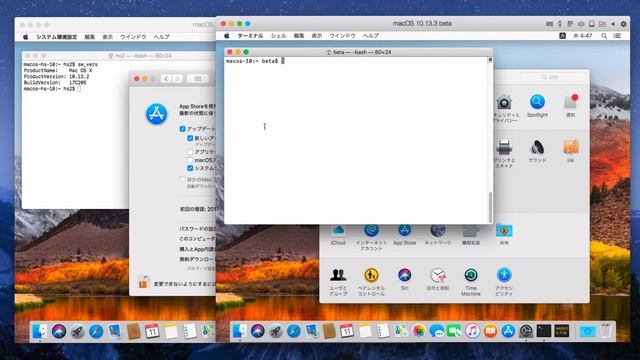The image size is (640, 360).
Task: Open Photos in the right VM dock
Action: pyautogui.click(x=418, y=331)
